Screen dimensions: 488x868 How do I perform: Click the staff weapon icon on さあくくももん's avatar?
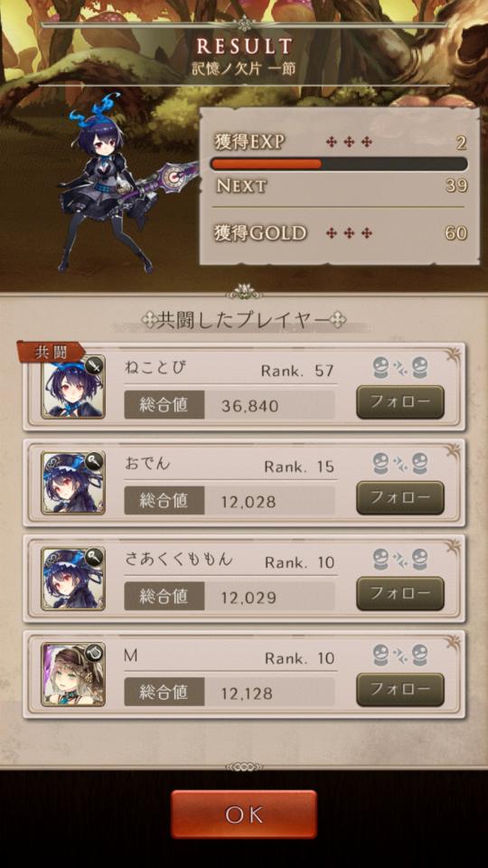tap(94, 556)
